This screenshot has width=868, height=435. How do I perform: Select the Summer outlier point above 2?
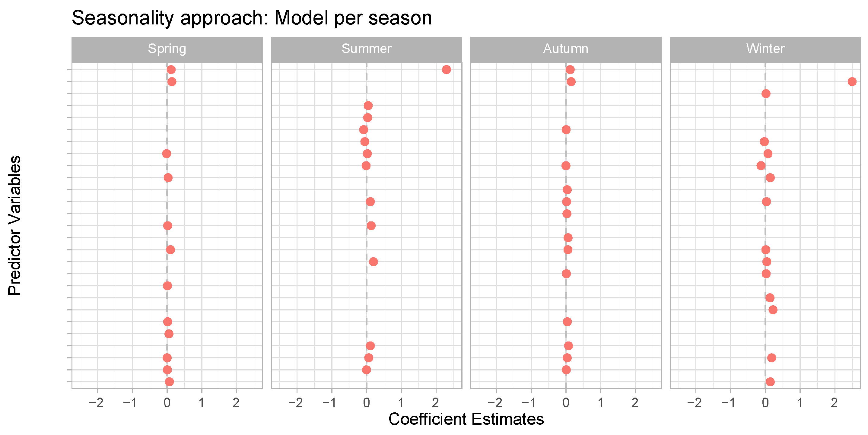tap(447, 70)
